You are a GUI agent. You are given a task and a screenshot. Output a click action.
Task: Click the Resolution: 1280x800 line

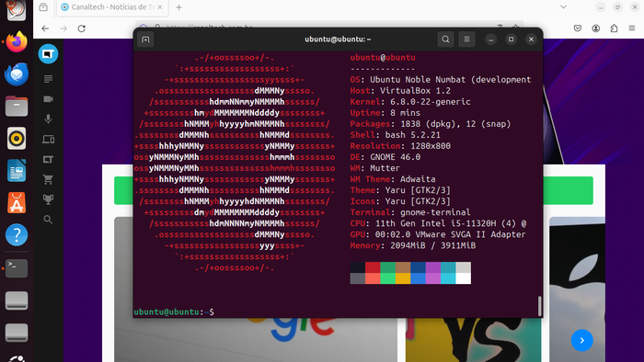tap(400, 146)
